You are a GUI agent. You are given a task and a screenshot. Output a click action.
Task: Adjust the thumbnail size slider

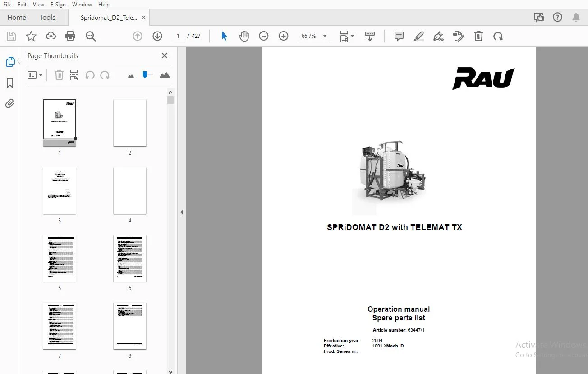click(x=145, y=74)
